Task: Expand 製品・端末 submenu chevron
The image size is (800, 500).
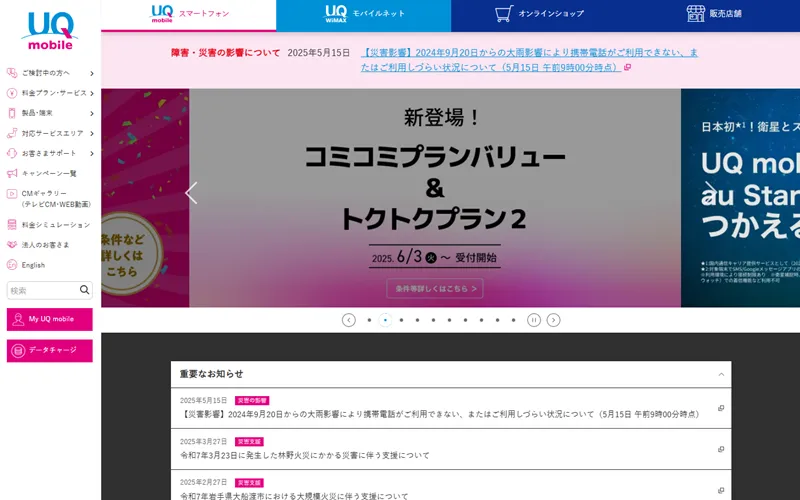Action: 92,113
